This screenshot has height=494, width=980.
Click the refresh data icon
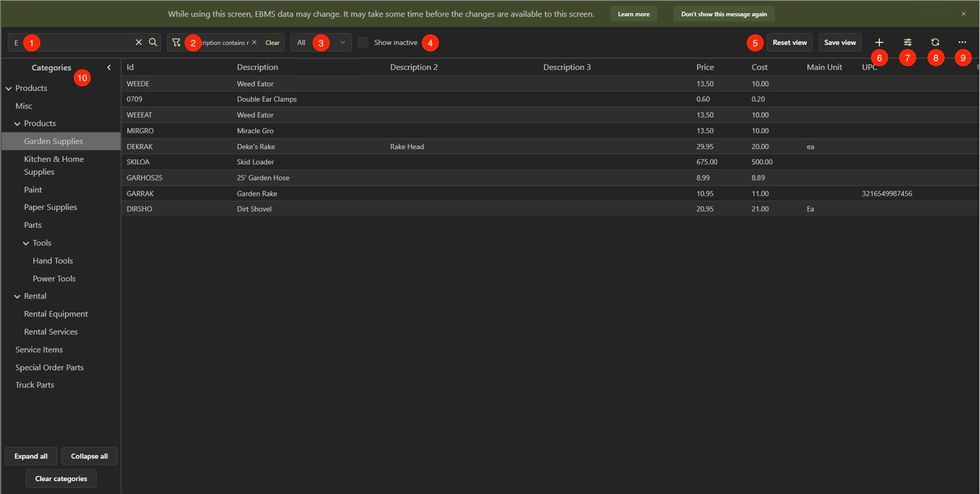click(935, 42)
